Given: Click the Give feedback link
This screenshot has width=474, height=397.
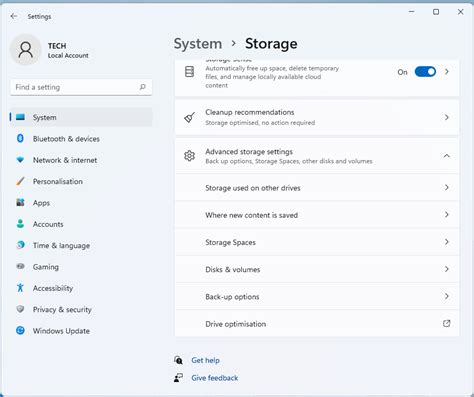Looking at the screenshot, I should click(215, 378).
